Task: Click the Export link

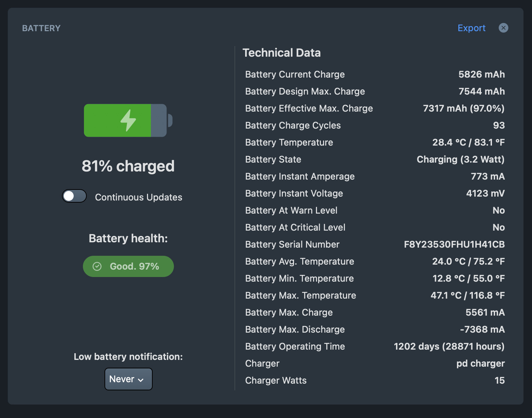Action: click(x=471, y=28)
